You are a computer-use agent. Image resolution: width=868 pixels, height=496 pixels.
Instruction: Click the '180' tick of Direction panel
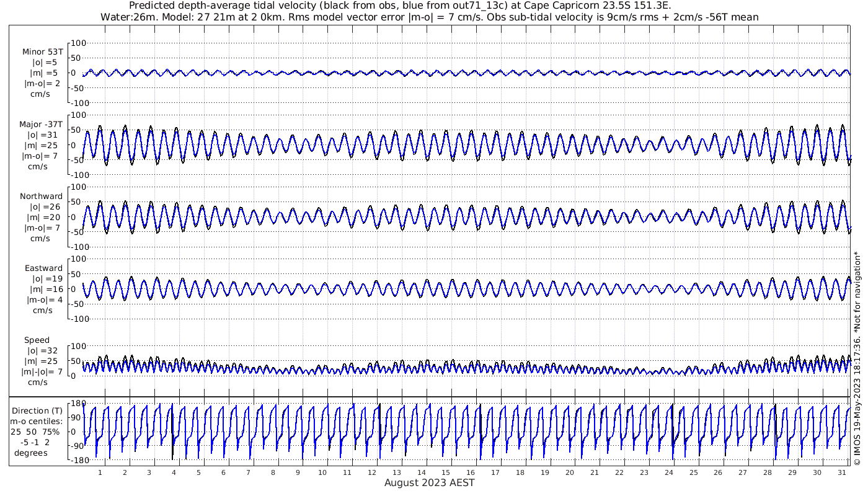[x=78, y=404]
